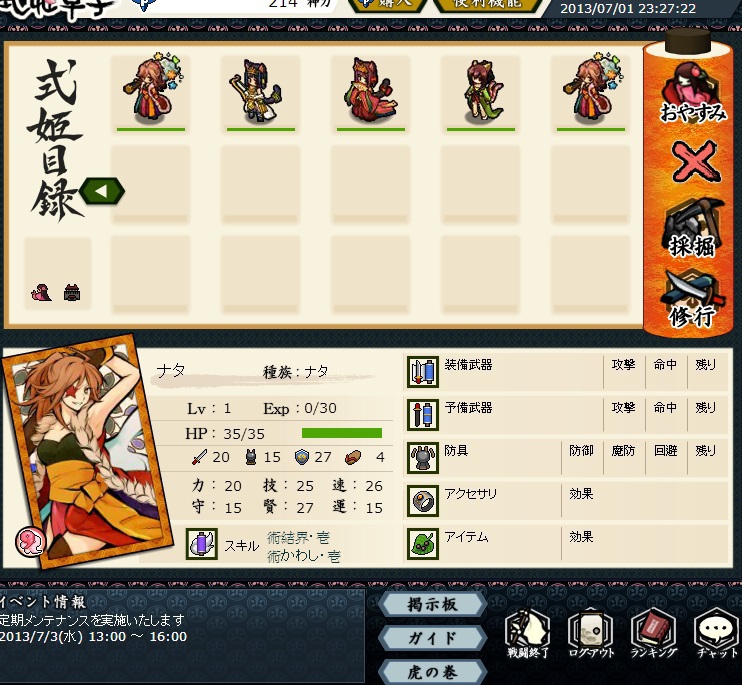
Task: Click the ログアウト logout icon
Action: tap(591, 633)
